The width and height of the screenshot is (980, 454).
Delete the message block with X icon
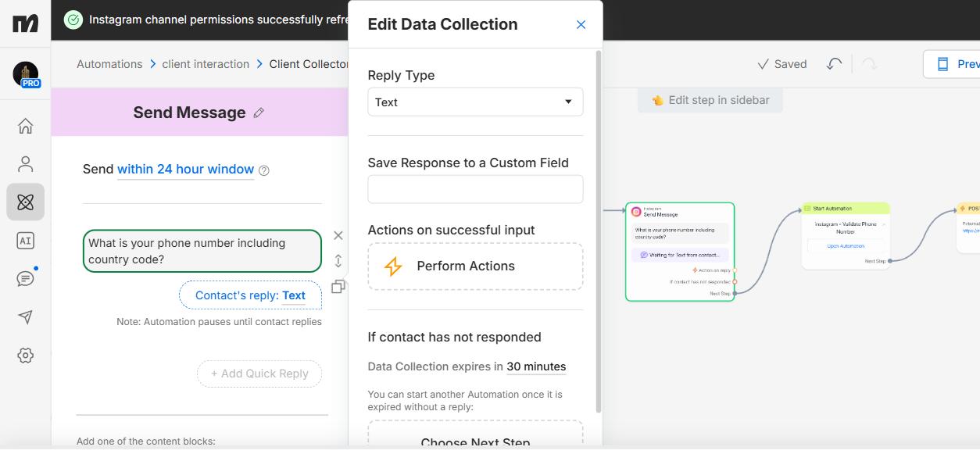click(x=338, y=235)
